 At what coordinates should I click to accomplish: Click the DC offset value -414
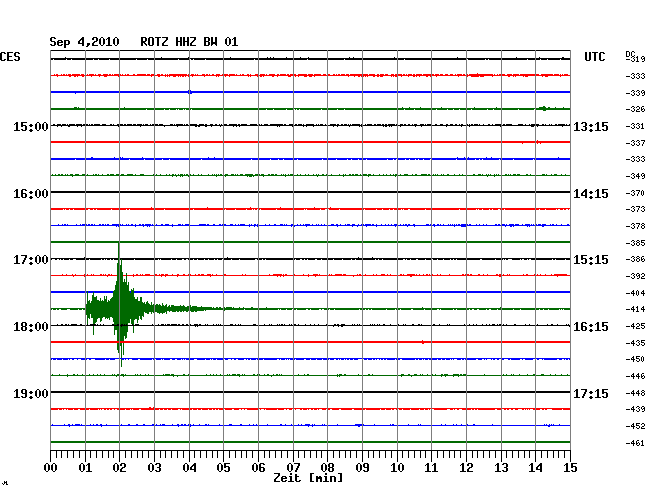[635, 309]
